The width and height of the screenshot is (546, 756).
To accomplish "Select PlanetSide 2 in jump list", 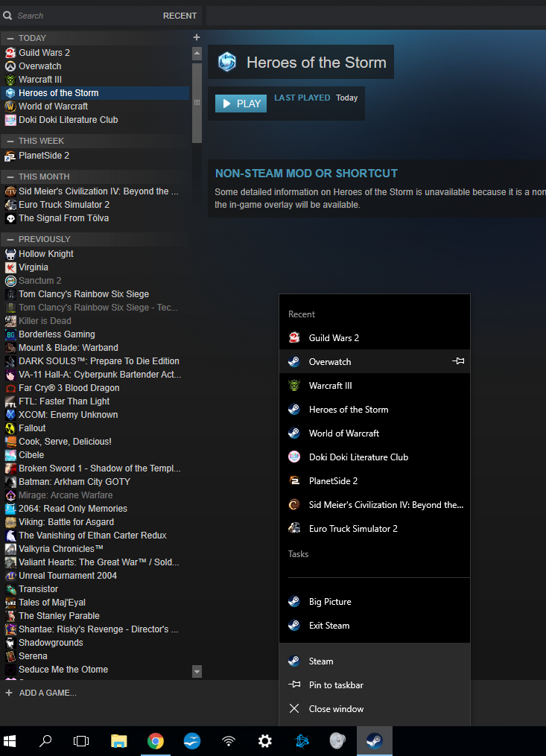I will [x=374, y=480].
